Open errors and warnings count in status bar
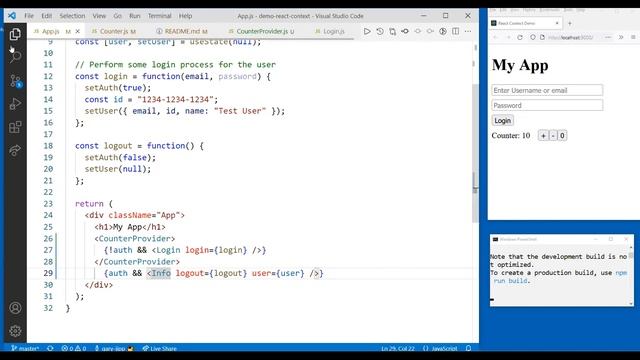This screenshot has height=360, width=640. [x=74, y=348]
